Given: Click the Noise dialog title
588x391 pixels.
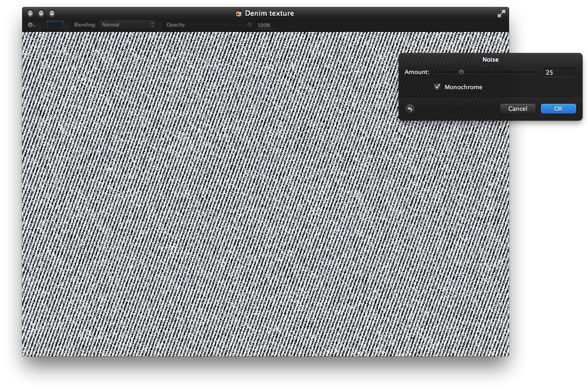Looking at the screenshot, I should (490, 59).
